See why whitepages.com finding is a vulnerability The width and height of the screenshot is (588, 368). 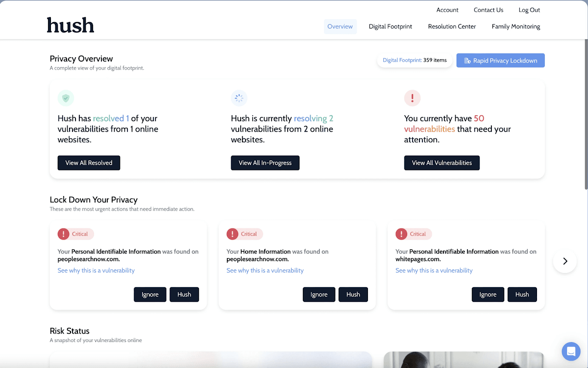(434, 270)
